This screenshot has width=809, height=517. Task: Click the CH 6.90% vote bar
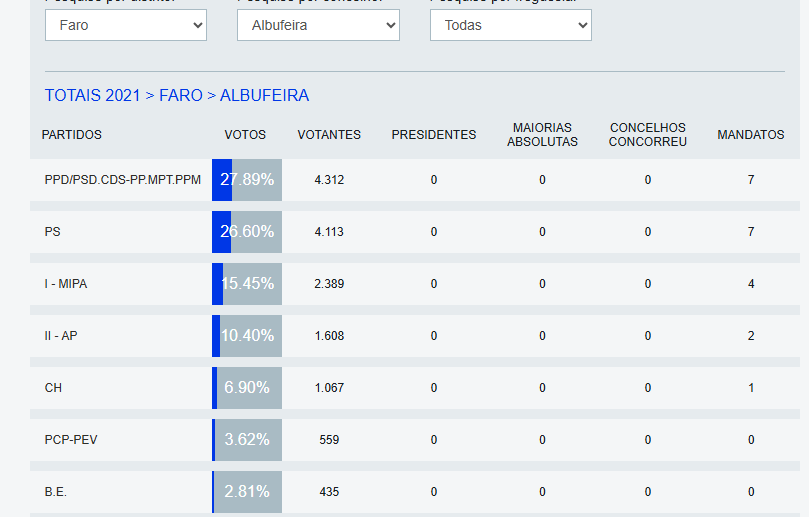click(x=247, y=388)
